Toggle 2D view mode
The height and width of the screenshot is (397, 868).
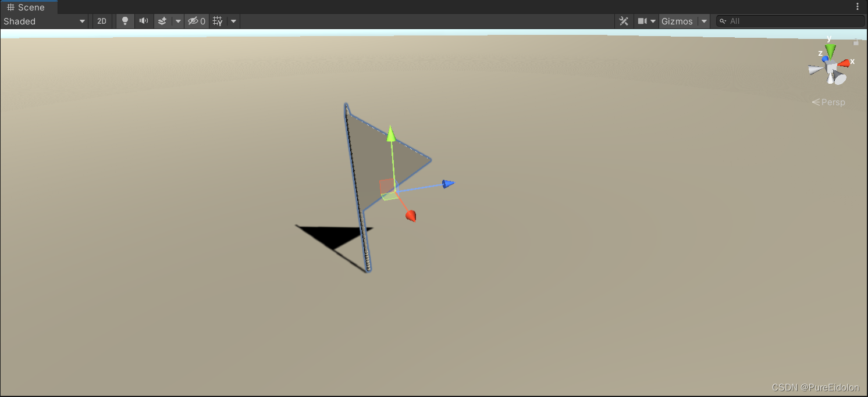click(x=102, y=21)
